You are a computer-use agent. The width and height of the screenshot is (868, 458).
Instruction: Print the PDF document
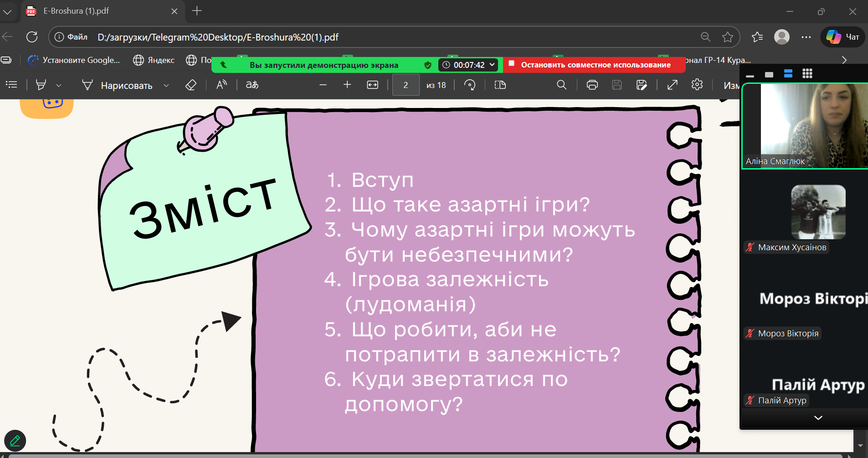[x=592, y=85]
